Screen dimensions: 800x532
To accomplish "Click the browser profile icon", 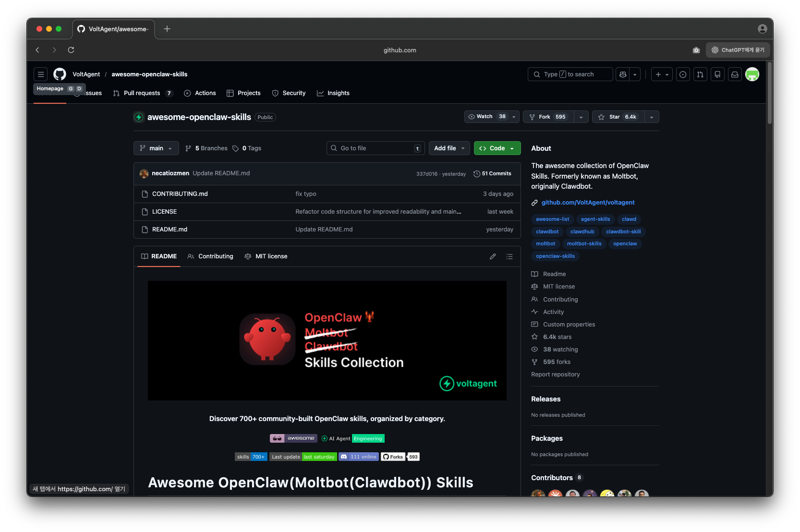I will 762,29.
